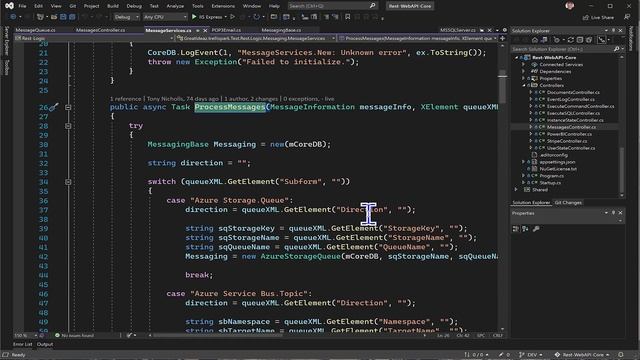Click 'No issues found' indicator
This screenshot has width=640, height=360.
[x=74, y=336]
